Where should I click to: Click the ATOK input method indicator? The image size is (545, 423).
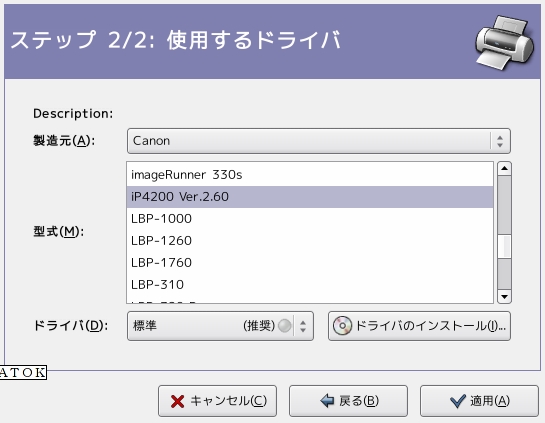(23, 373)
